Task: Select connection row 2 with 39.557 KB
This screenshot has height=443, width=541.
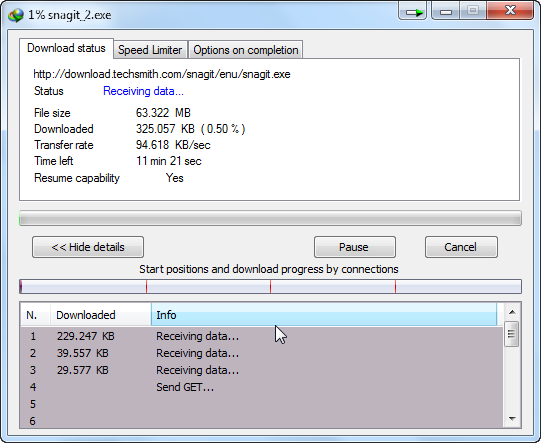Action: pos(262,353)
